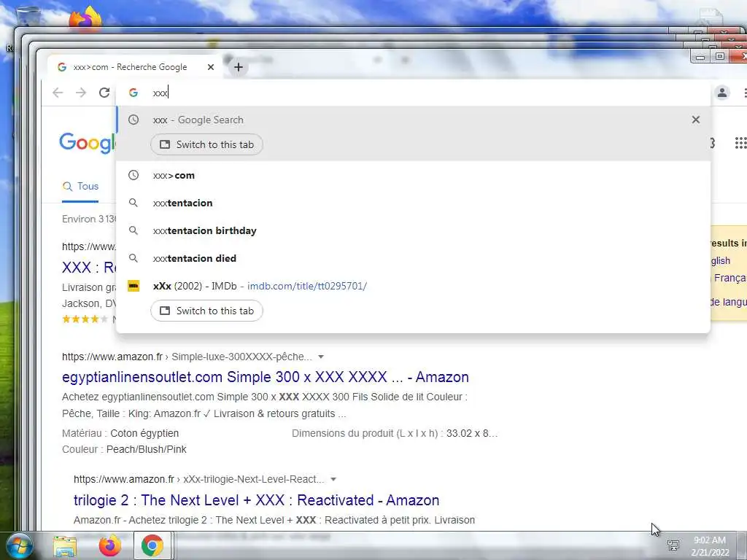Click the search icon beside 'xxxtentacion birthday'
Screen dimensions: 747x560
pyautogui.click(x=133, y=230)
